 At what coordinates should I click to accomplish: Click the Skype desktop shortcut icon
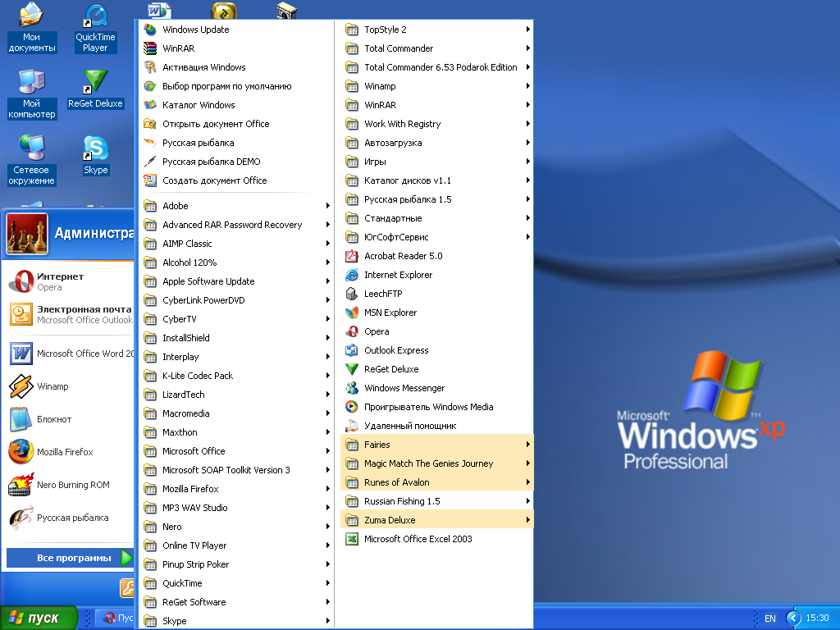pos(95,148)
